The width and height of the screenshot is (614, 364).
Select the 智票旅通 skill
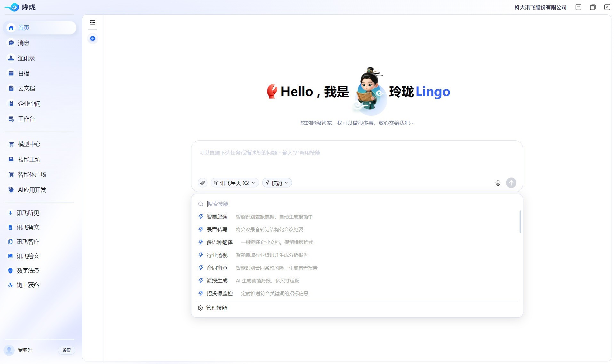click(x=357, y=217)
